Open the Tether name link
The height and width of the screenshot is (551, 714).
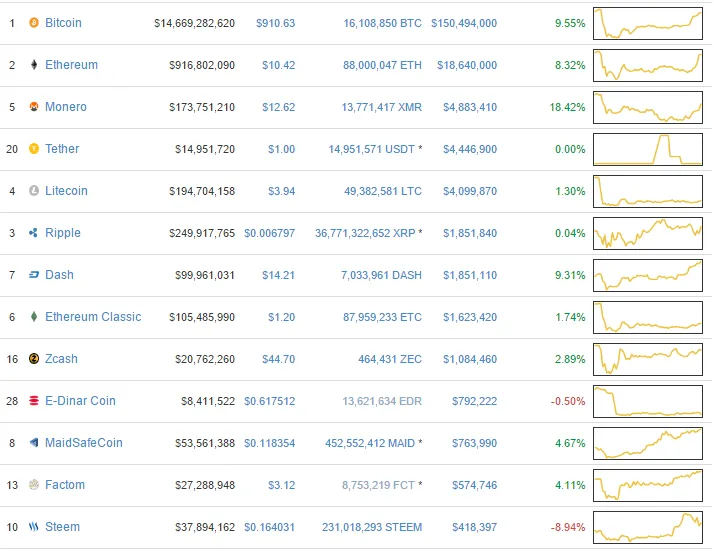pyautogui.click(x=62, y=148)
